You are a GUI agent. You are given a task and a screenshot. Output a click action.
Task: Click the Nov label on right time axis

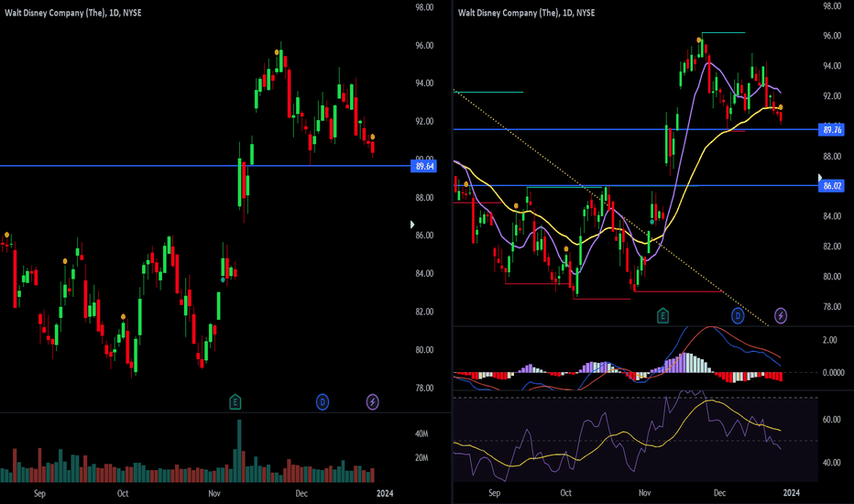point(644,493)
